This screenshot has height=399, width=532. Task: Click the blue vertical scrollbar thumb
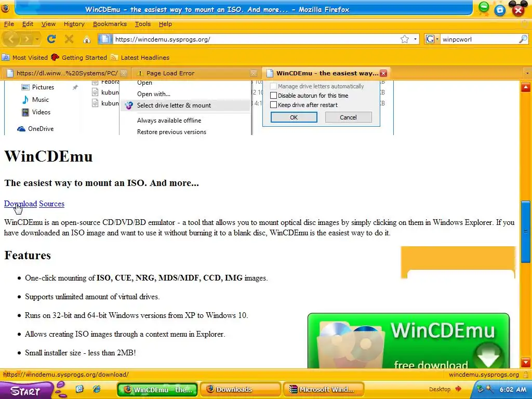(526, 232)
